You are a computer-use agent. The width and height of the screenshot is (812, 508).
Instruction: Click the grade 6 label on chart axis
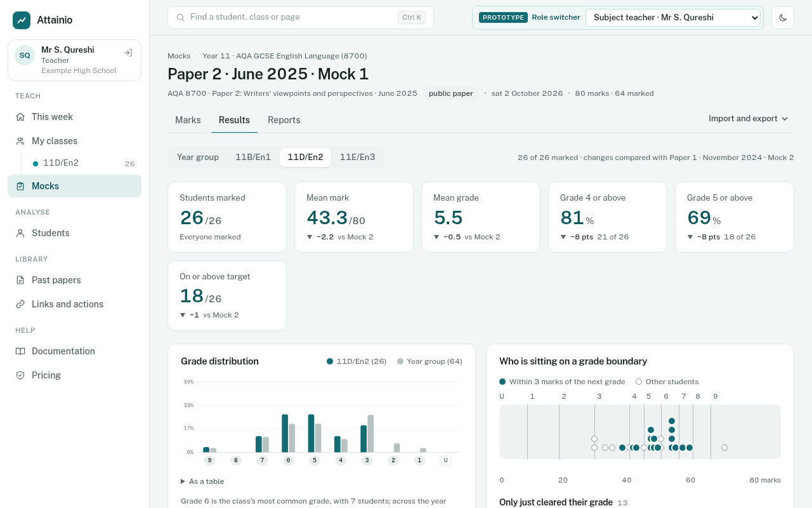pyautogui.click(x=289, y=460)
